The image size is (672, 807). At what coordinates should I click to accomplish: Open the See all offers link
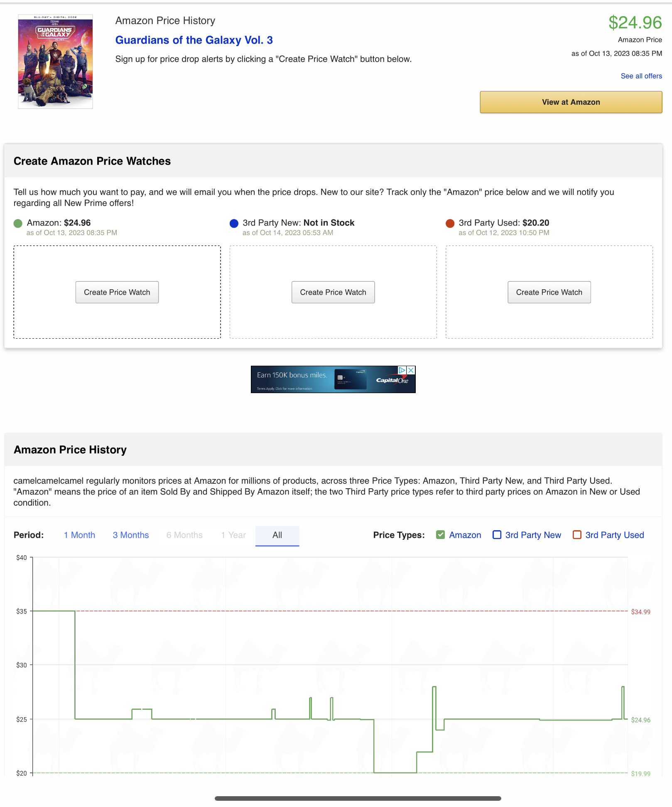click(641, 76)
